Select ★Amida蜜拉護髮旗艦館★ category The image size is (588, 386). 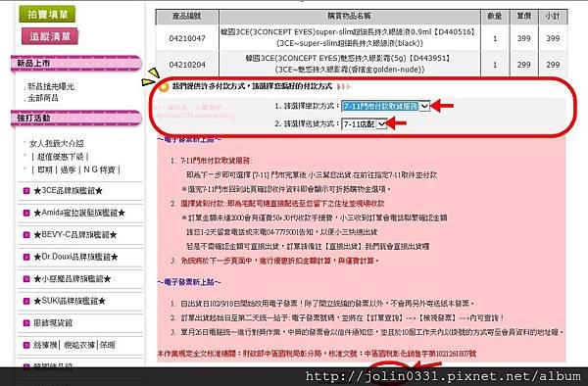pyautogui.click(x=79, y=213)
